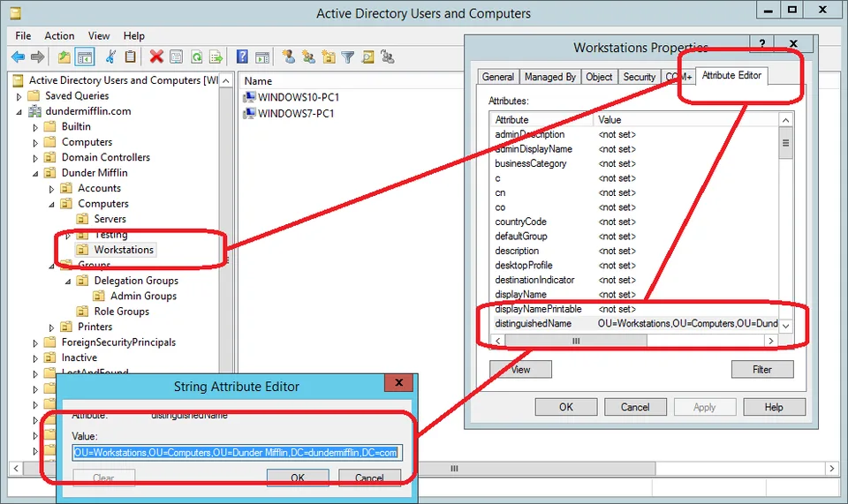Go up one level with folder icon
The height and width of the screenshot is (504, 848).
64,56
